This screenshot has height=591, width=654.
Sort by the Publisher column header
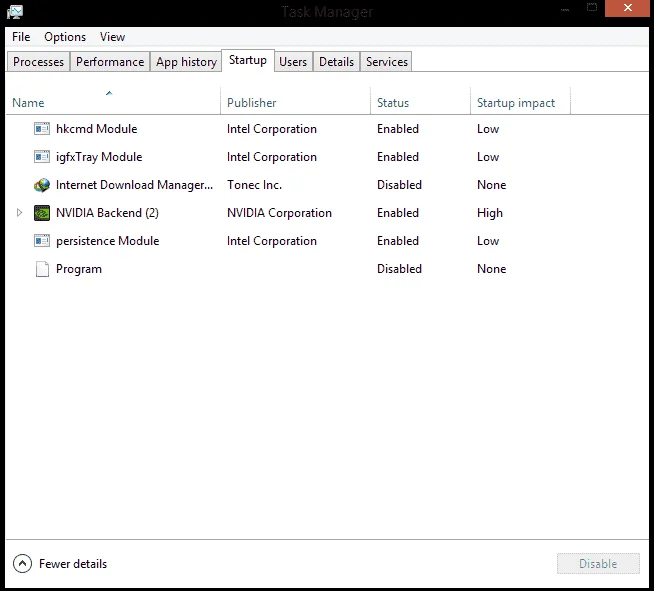pos(295,102)
